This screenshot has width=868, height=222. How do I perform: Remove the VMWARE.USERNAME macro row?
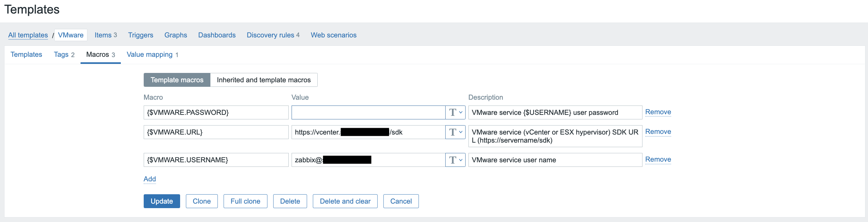click(x=657, y=159)
